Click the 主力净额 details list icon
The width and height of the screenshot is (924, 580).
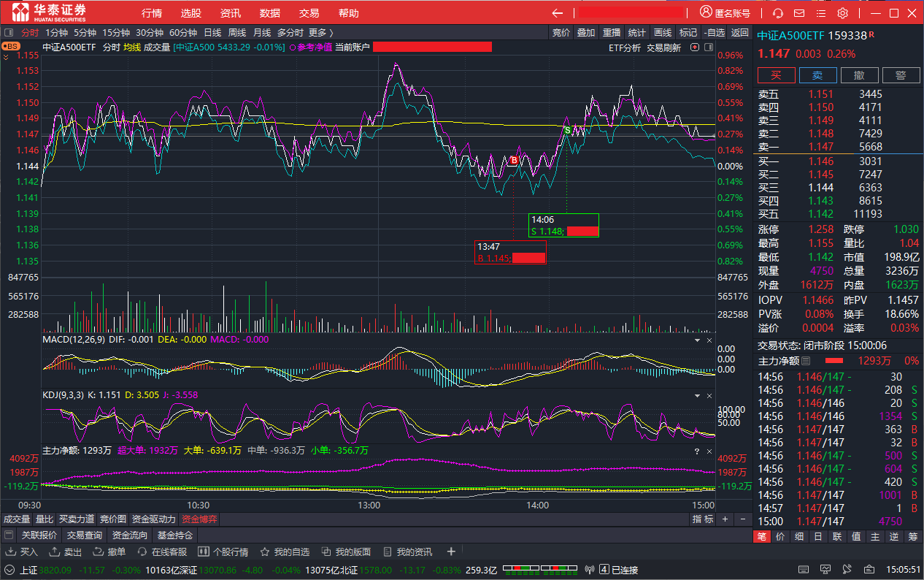pyautogui.click(x=806, y=361)
